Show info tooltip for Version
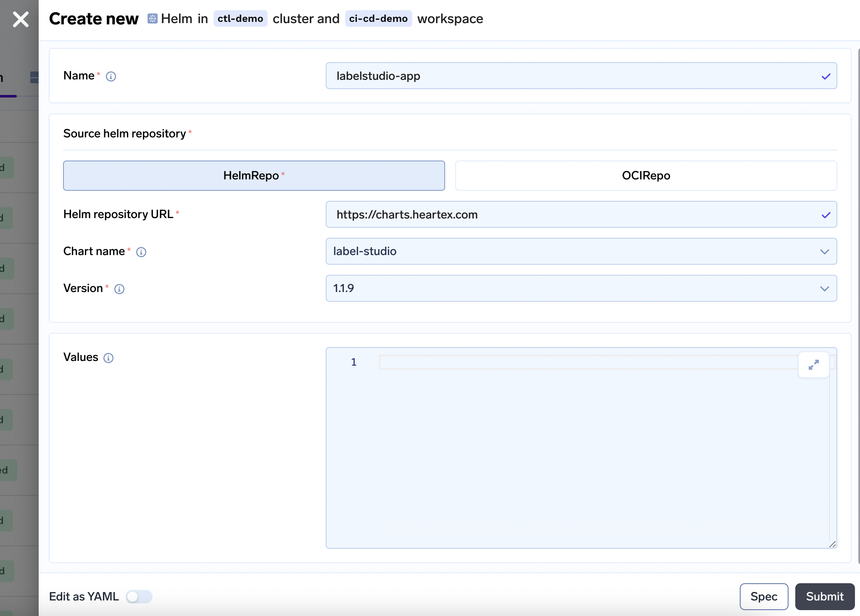Image resolution: width=860 pixels, height=616 pixels. tap(119, 289)
